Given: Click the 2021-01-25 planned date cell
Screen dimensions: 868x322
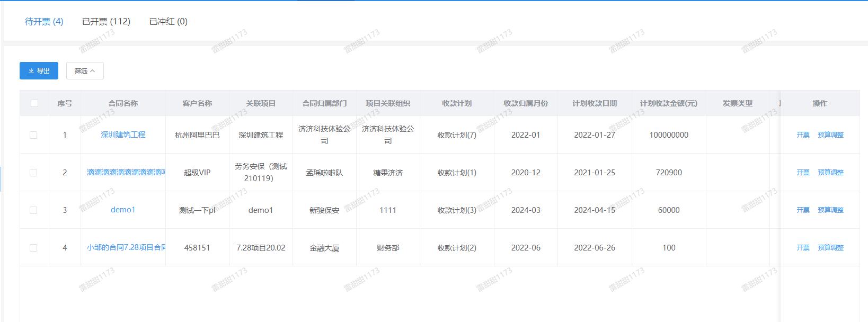Looking at the screenshot, I should click(595, 173).
